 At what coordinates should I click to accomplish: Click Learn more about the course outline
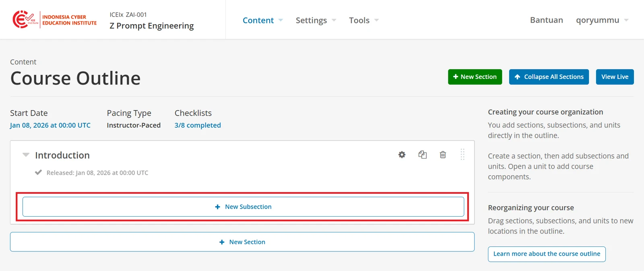coord(547,254)
